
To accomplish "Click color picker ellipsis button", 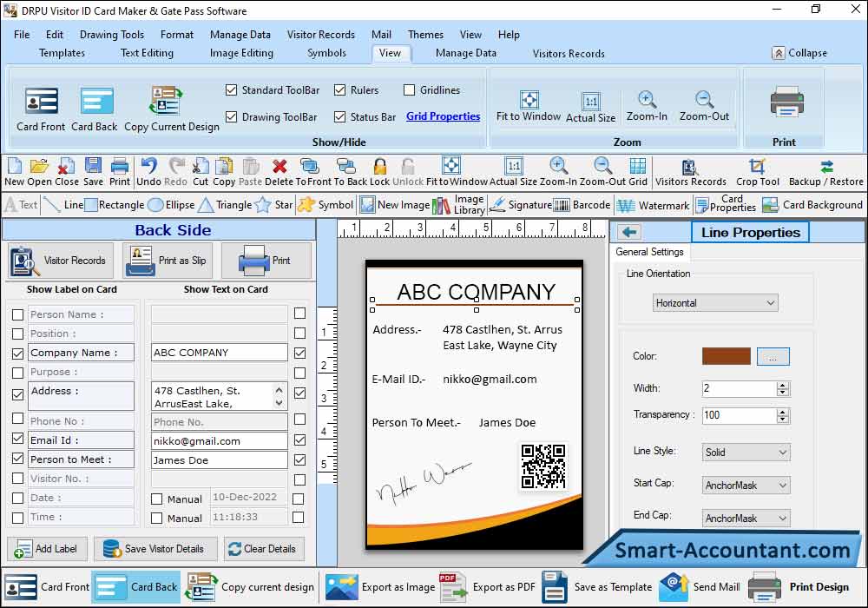I will [x=773, y=357].
